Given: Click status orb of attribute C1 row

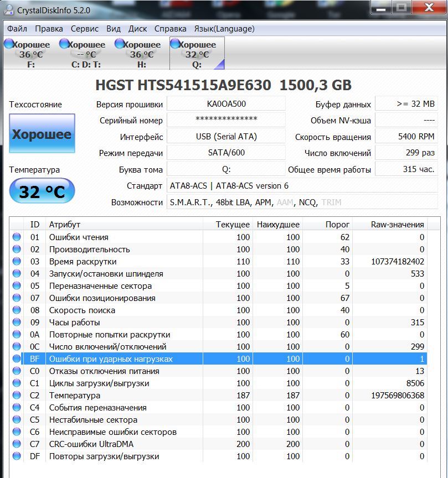Looking at the screenshot, I should click(17, 383).
